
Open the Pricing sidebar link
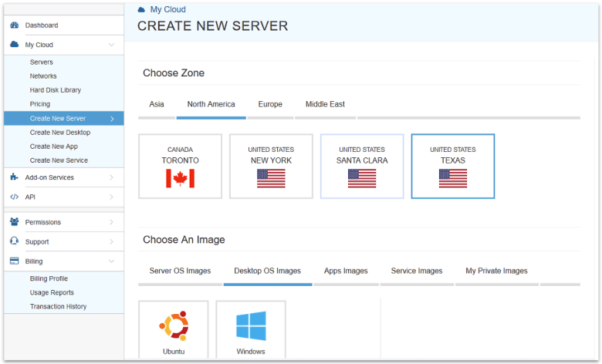point(40,104)
